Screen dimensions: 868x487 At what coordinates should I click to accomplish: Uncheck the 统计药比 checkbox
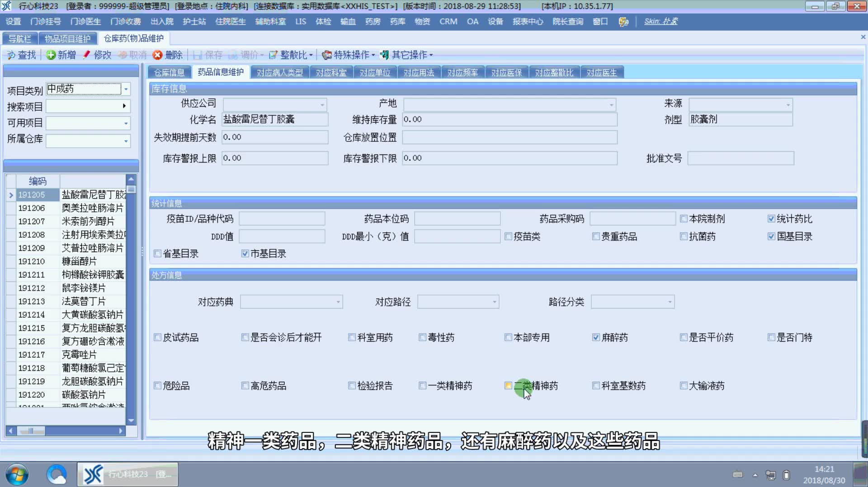tap(771, 219)
